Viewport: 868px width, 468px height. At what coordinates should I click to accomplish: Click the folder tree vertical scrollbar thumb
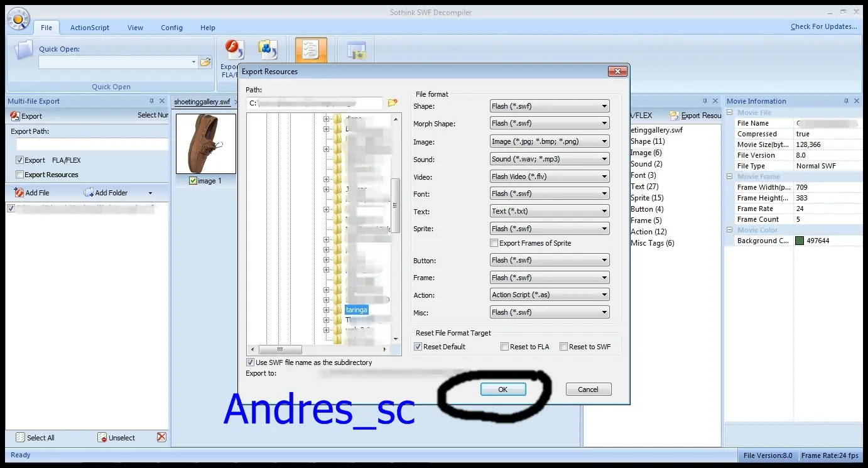(396, 205)
